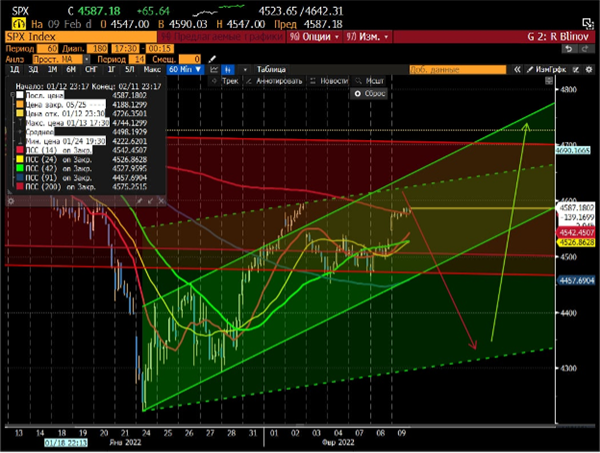Viewport: 600px width, 453px height.
Task: Click the Сброс reset button
Action: pyautogui.click(x=369, y=93)
